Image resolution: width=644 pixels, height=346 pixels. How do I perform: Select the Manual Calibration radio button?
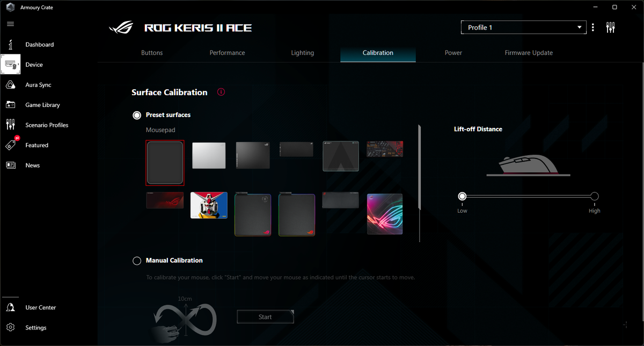point(137,261)
